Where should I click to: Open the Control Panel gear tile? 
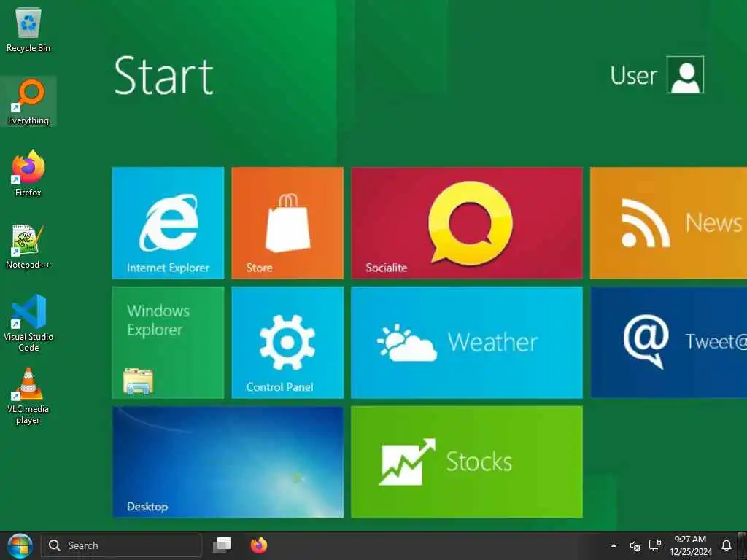[287, 343]
